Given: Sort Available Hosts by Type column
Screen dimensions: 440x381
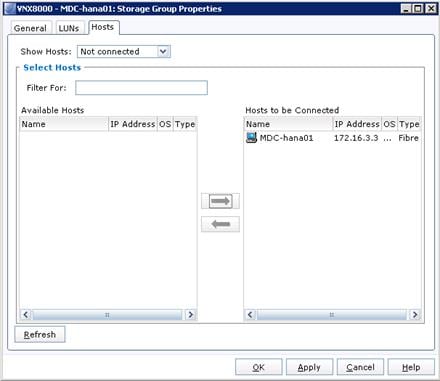Looking at the screenshot, I should 185,124.
